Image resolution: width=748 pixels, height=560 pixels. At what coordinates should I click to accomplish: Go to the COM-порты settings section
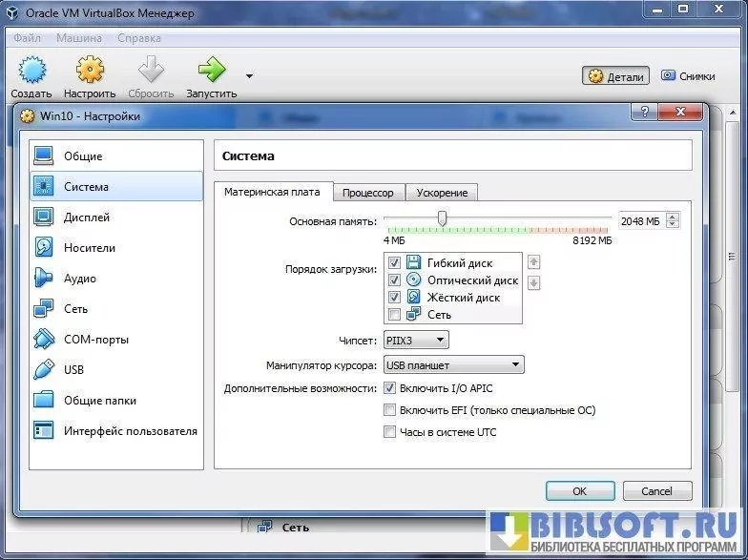[x=95, y=340]
